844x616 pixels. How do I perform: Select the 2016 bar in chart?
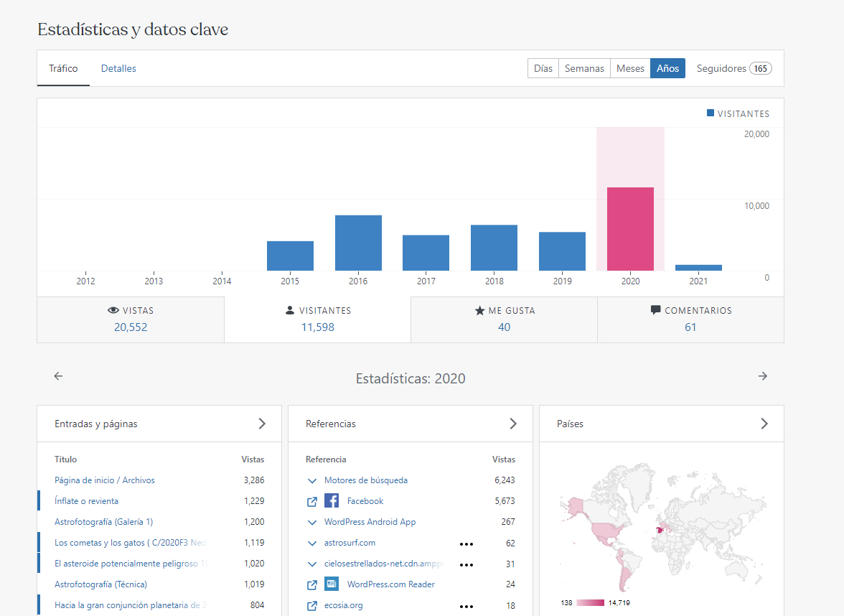pos(358,243)
